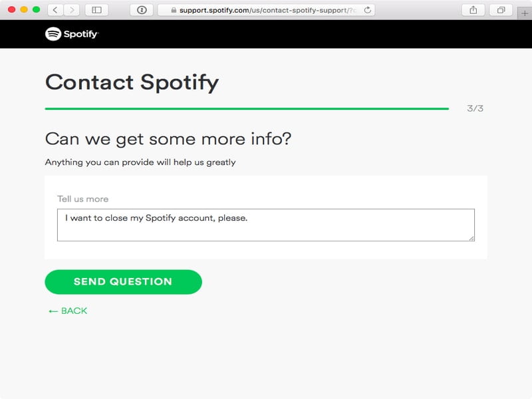Click the Back link below the button
Image resolution: width=532 pixels, height=399 pixels.
click(68, 311)
